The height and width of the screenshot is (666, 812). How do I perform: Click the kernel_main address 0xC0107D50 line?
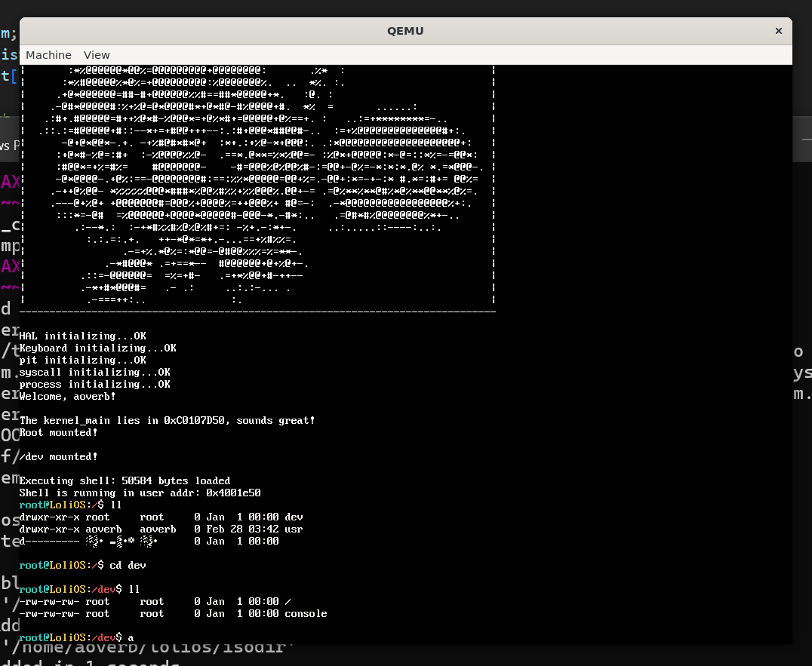click(167, 420)
